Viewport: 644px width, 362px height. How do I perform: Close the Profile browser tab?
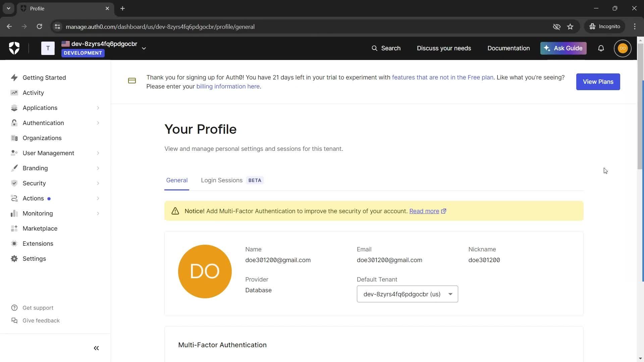(x=107, y=8)
